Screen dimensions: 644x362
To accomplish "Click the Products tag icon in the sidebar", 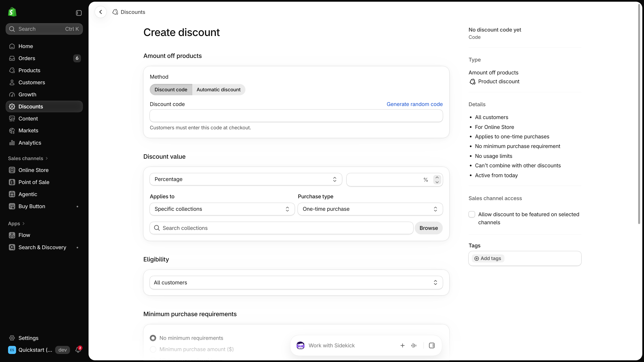I will pos(12,70).
